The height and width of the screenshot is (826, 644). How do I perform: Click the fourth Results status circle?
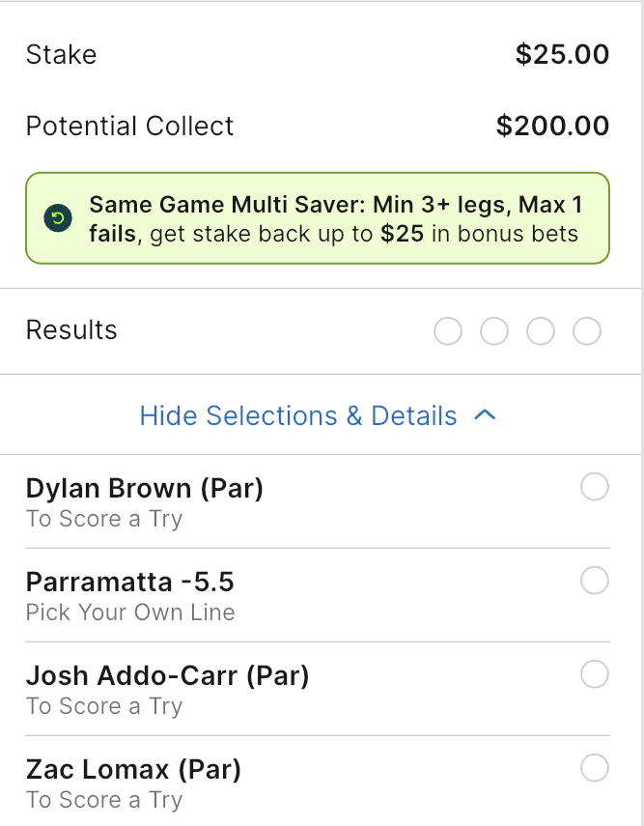pyautogui.click(x=587, y=331)
